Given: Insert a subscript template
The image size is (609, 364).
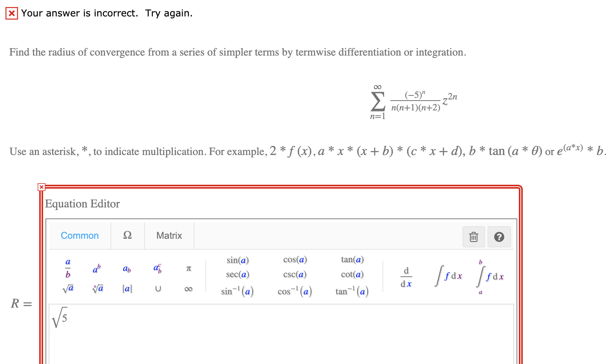Looking at the screenshot, I should (126, 268).
